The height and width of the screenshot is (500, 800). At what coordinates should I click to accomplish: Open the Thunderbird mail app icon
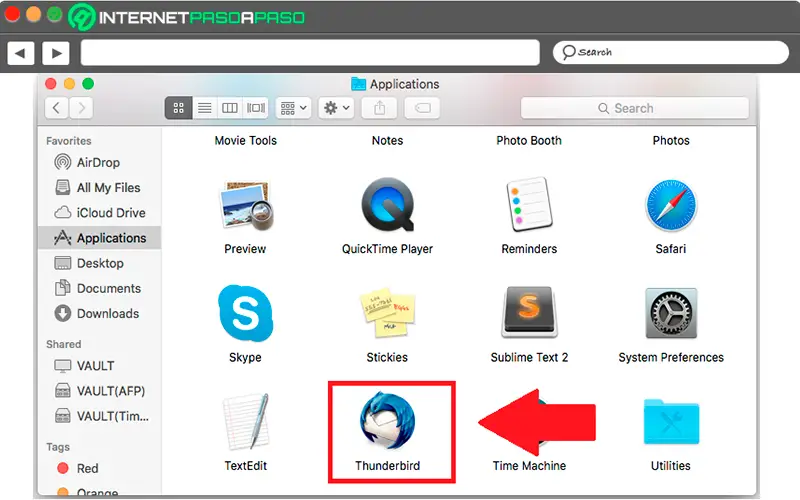point(387,420)
